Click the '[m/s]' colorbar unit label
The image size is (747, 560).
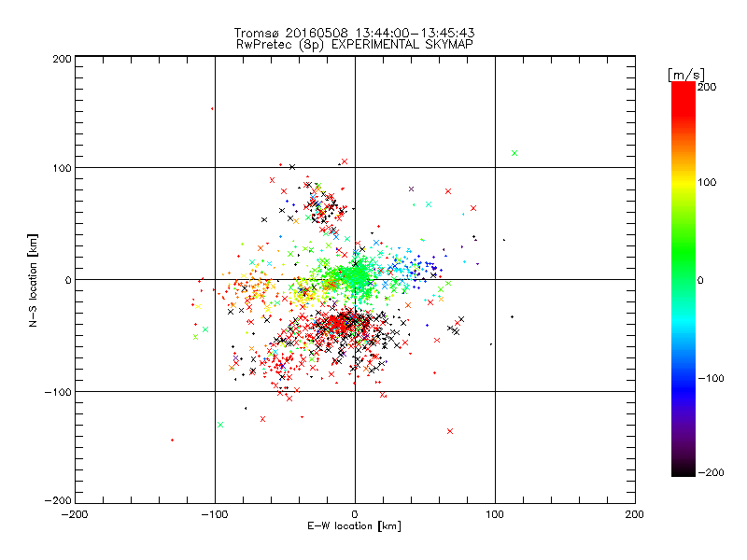(686, 75)
